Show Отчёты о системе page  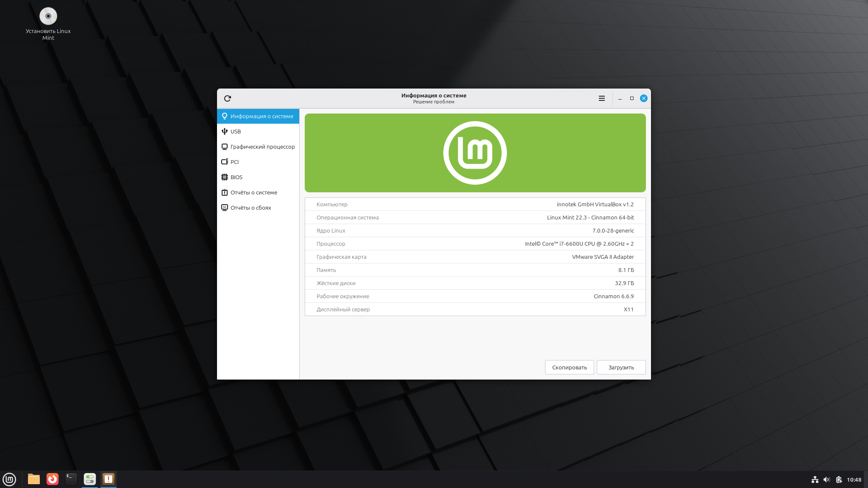pos(258,192)
